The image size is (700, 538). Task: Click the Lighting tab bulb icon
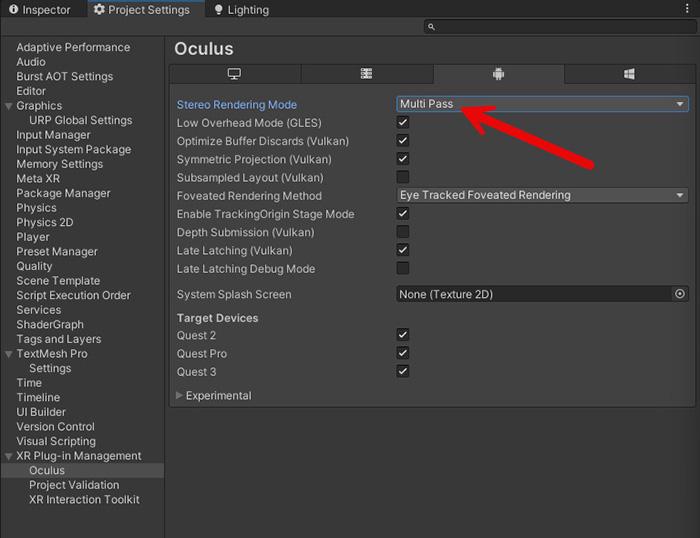click(x=218, y=10)
